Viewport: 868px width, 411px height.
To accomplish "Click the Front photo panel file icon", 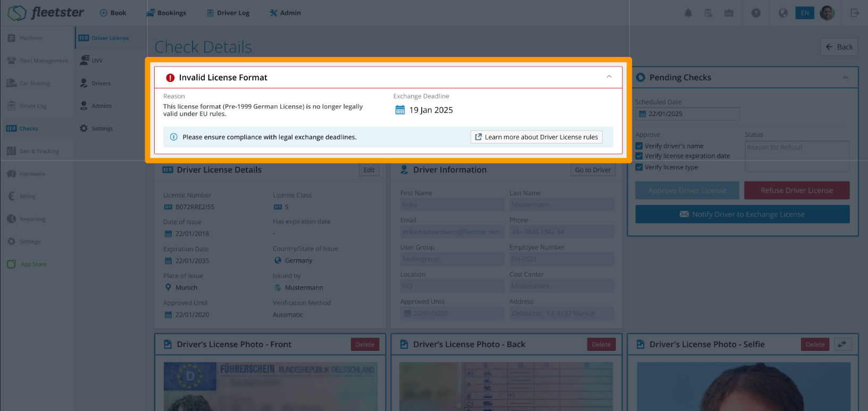I will click(x=168, y=344).
